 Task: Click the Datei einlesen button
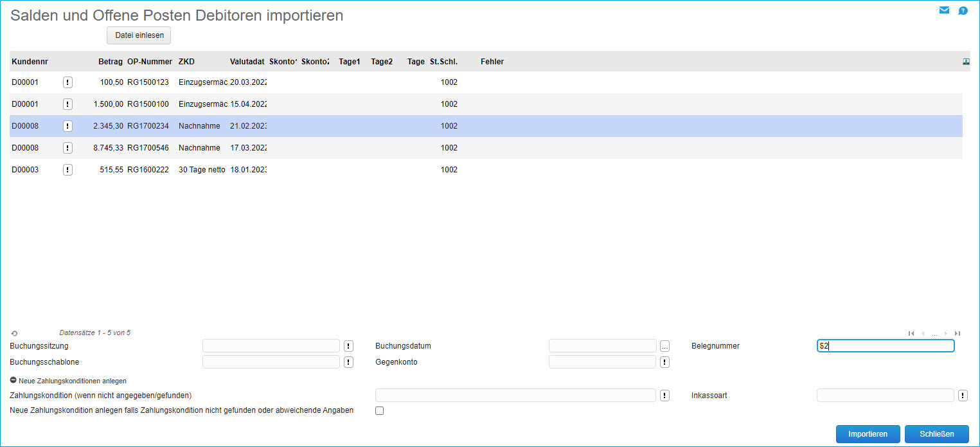click(x=139, y=35)
